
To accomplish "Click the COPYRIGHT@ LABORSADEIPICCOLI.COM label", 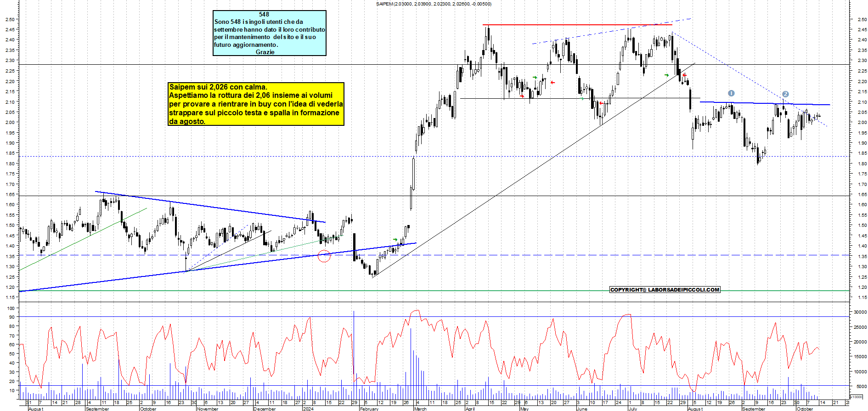I will click(x=665, y=290).
